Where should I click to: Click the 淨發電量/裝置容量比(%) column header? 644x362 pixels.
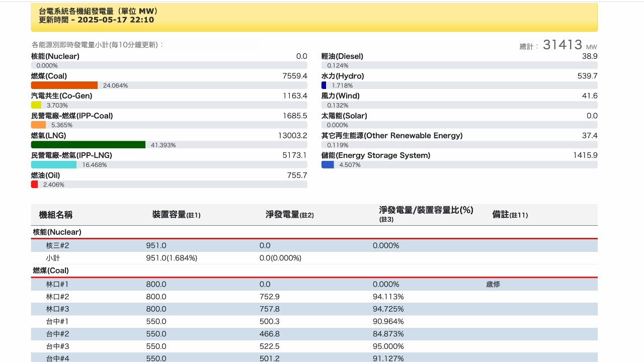click(426, 214)
